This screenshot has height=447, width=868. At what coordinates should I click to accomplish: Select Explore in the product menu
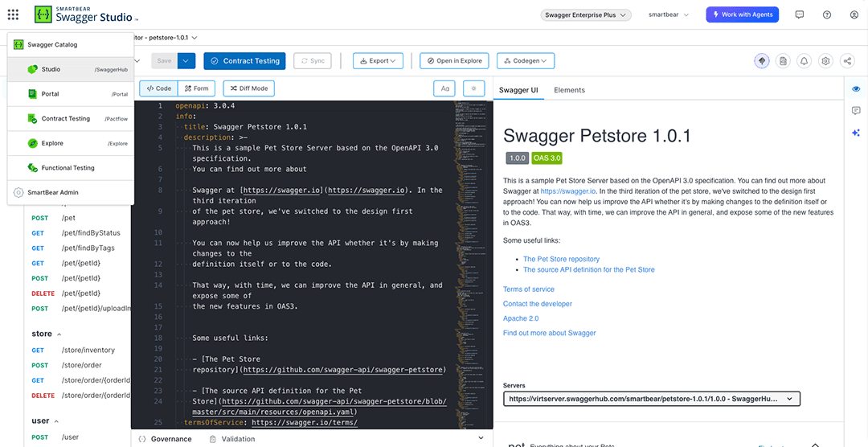(x=71, y=143)
